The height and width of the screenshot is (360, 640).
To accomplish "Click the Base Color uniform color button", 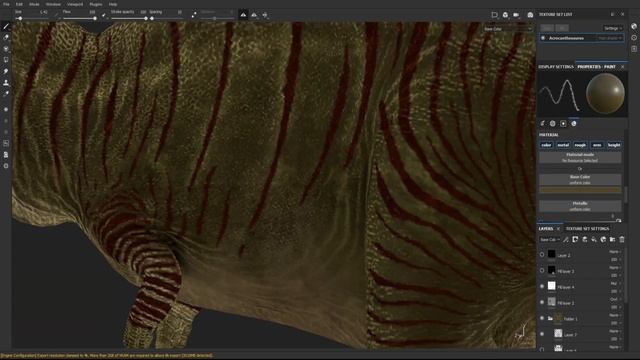I will click(580, 180).
